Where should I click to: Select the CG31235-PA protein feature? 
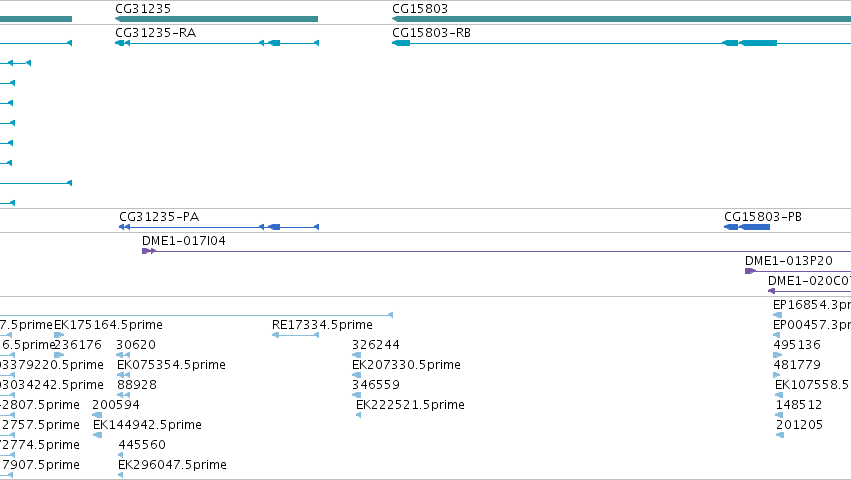coord(219,227)
